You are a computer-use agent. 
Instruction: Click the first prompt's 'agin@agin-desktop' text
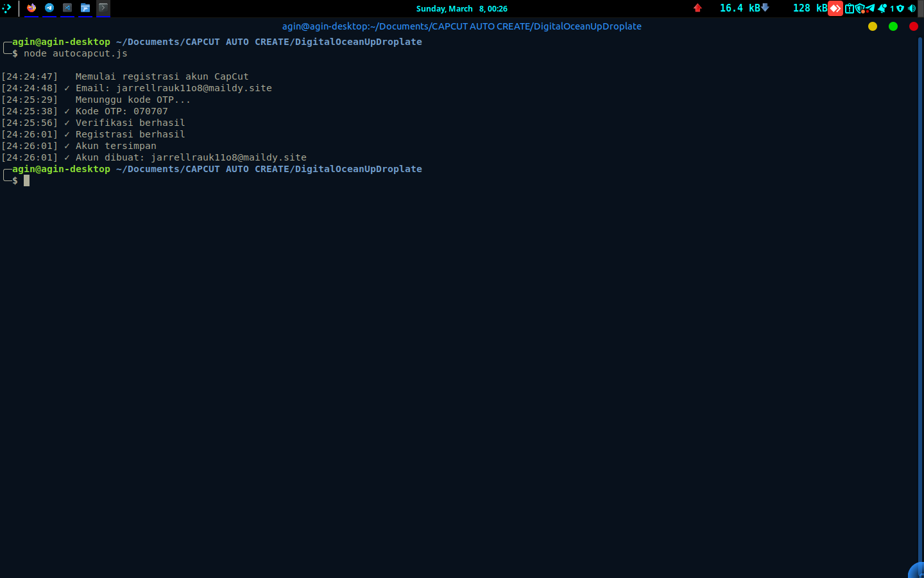pyautogui.click(x=62, y=42)
